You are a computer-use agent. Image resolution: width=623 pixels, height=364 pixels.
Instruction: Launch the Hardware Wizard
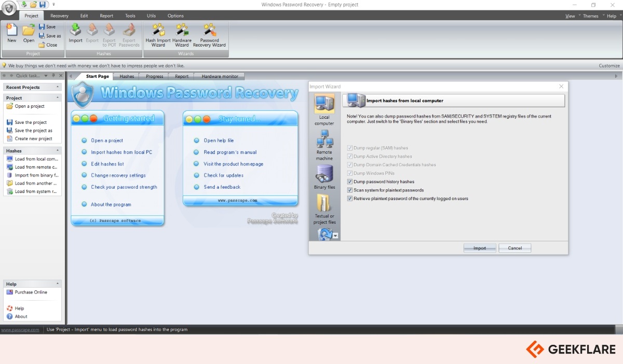182,35
